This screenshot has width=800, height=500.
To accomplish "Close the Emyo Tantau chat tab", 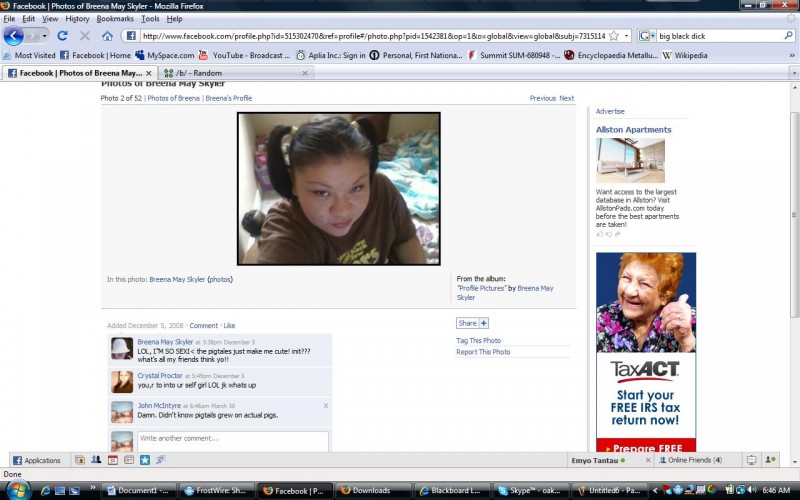I will (648, 460).
